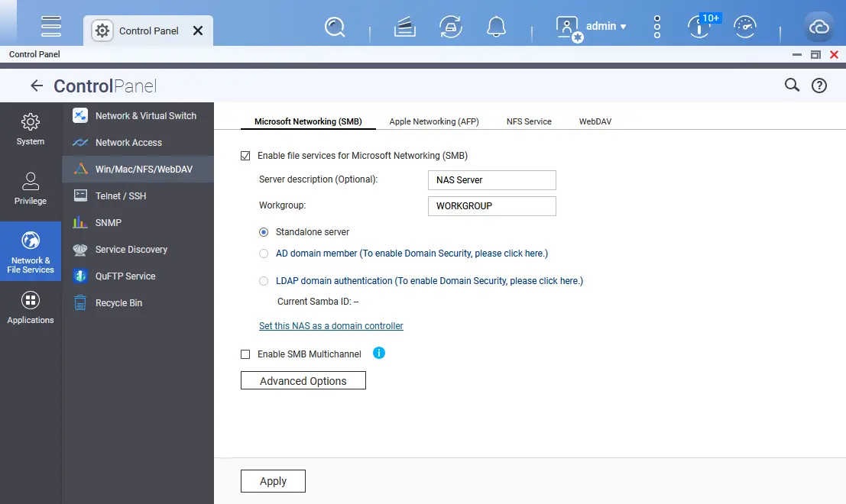Open background tasks stack icon

[404, 27]
